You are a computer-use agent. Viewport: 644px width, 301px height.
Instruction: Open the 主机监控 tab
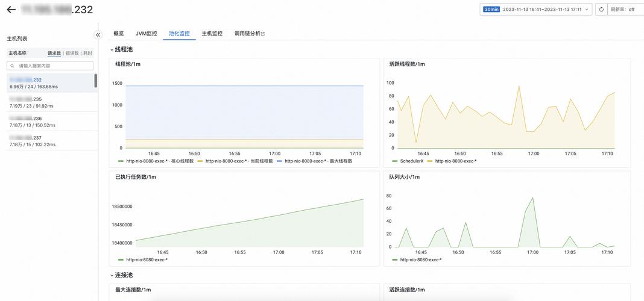[212, 34]
